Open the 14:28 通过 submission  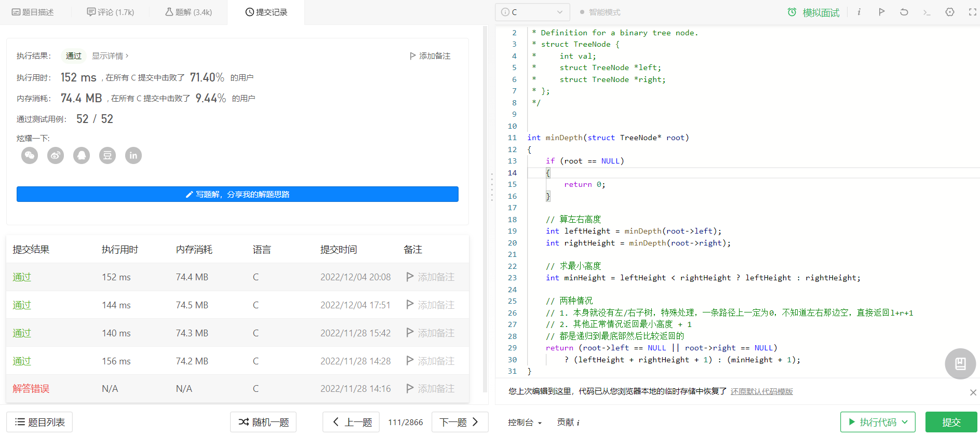[22, 361]
